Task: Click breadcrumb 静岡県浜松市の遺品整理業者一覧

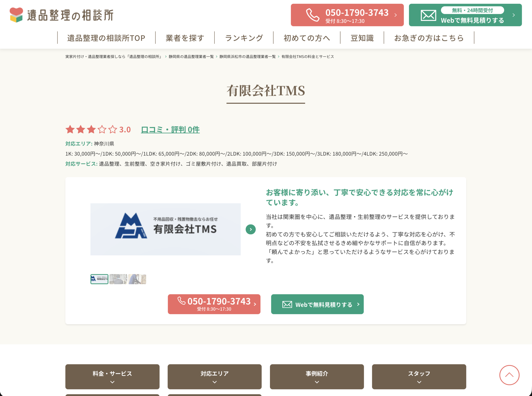Action: click(248, 57)
